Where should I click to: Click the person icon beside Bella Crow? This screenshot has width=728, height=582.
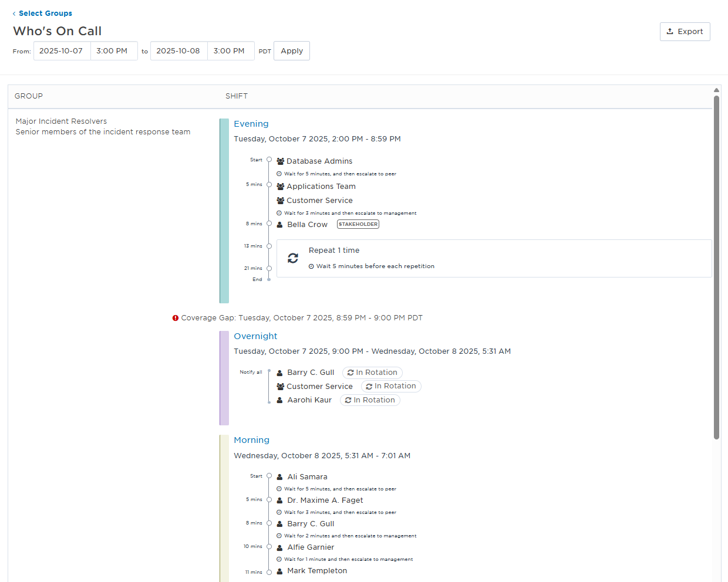coord(280,225)
